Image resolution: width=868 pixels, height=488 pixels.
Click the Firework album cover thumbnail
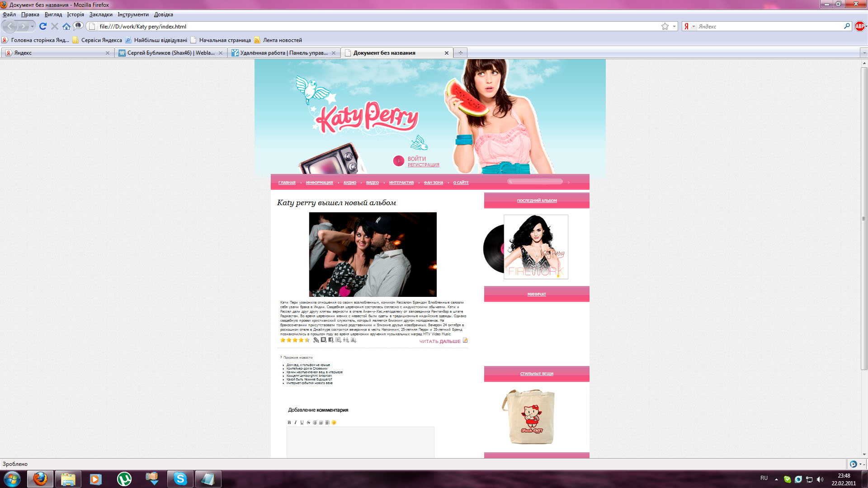(x=536, y=247)
